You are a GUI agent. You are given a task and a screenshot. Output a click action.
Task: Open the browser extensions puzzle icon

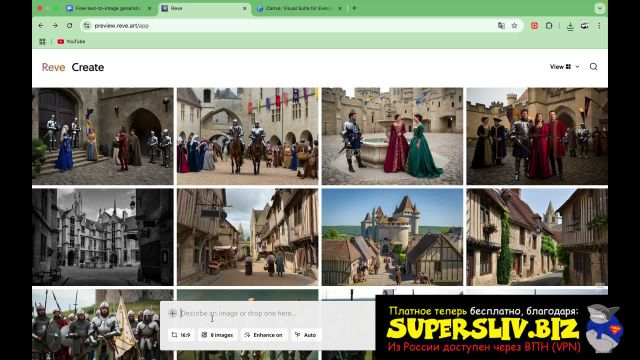(x=549, y=25)
